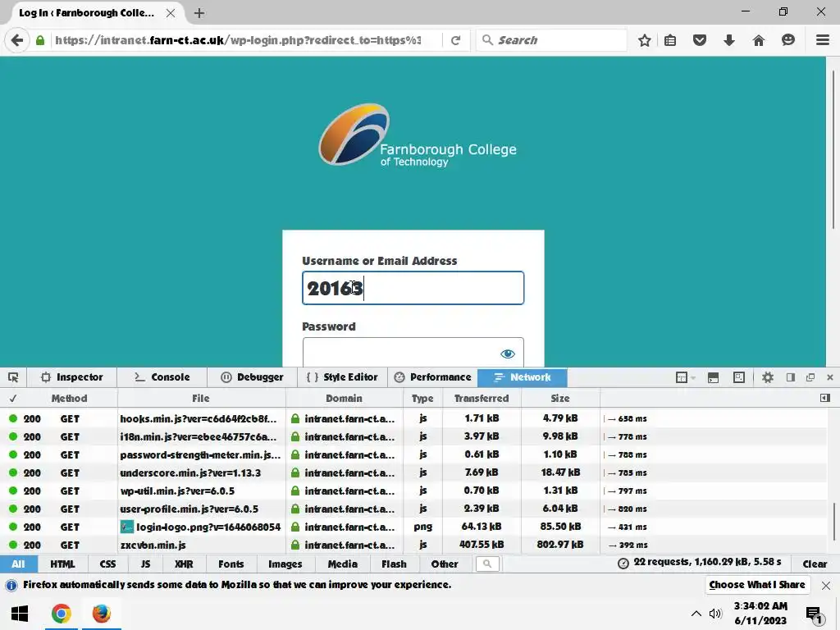Switch to the Inspector tab
This screenshot has height=630, width=840.
coord(72,377)
